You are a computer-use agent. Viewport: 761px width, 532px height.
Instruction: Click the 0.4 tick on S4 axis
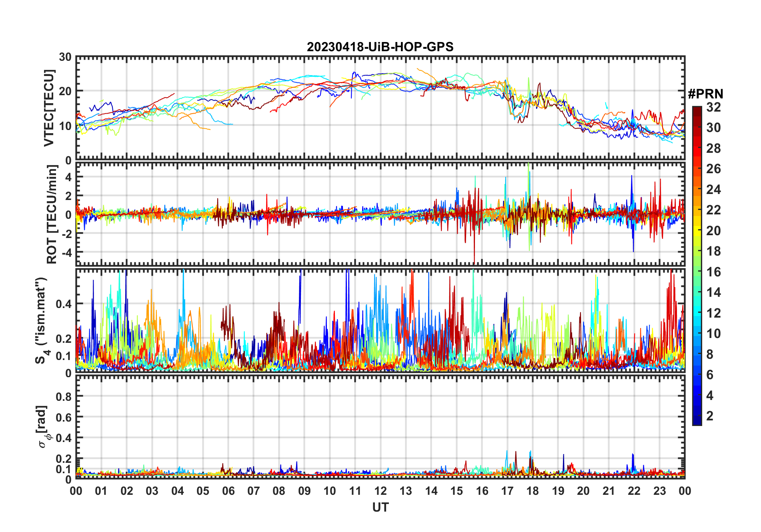pos(64,304)
